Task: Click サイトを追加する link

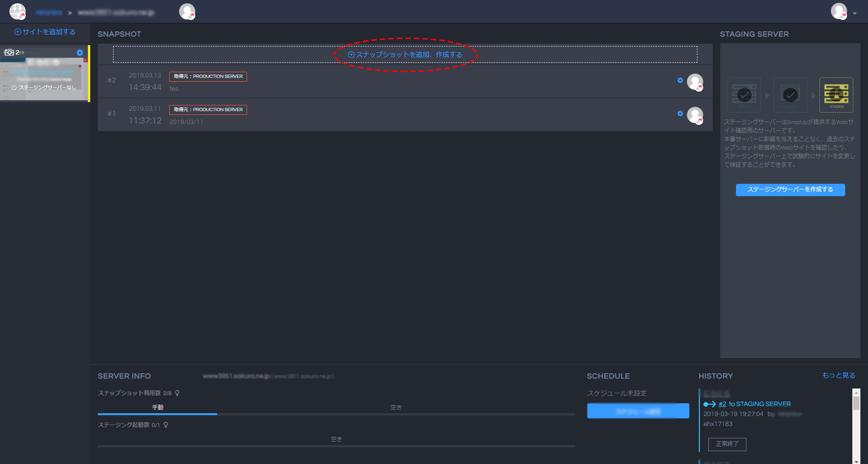Action: (x=45, y=32)
